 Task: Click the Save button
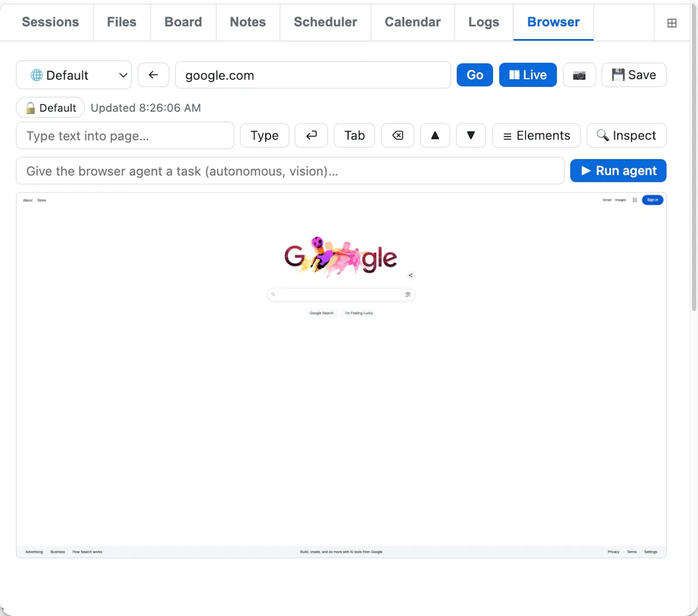coord(634,75)
